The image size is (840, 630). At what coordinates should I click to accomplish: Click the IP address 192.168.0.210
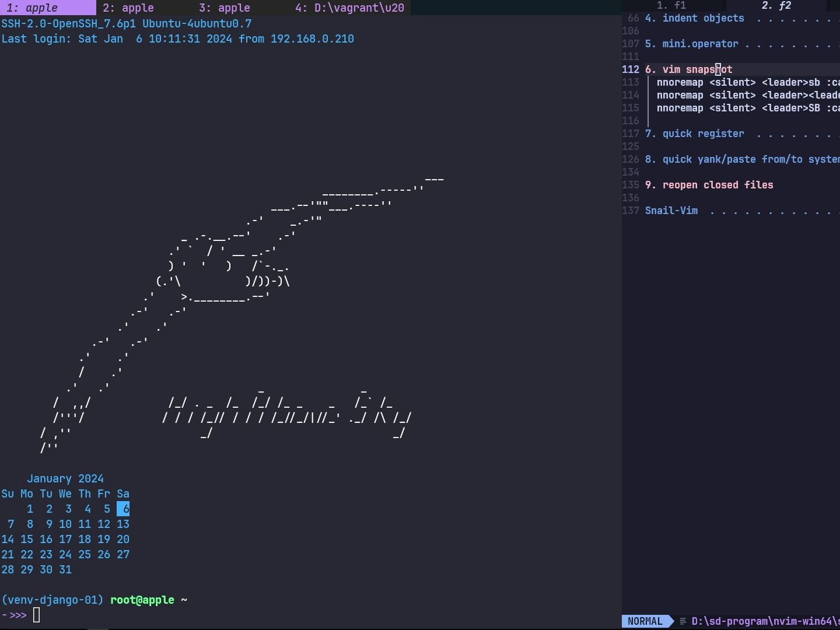pos(312,38)
